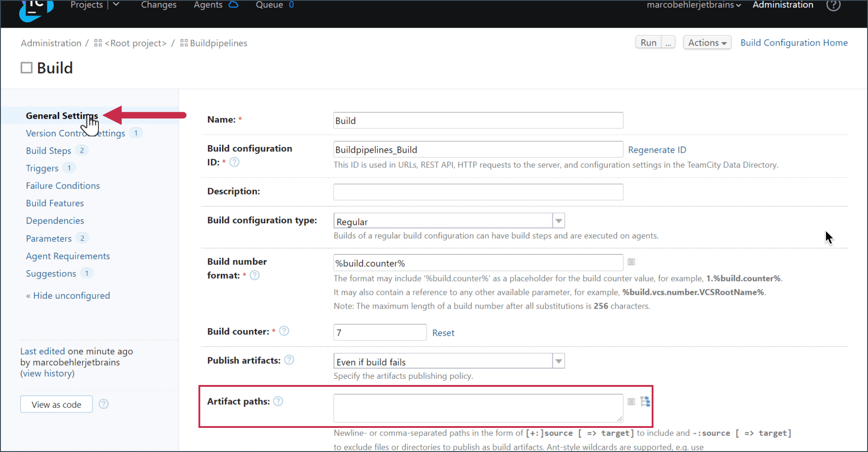Click the Regenerate ID link
Image resolution: width=868 pixels, height=452 pixels.
pos(657,150)
